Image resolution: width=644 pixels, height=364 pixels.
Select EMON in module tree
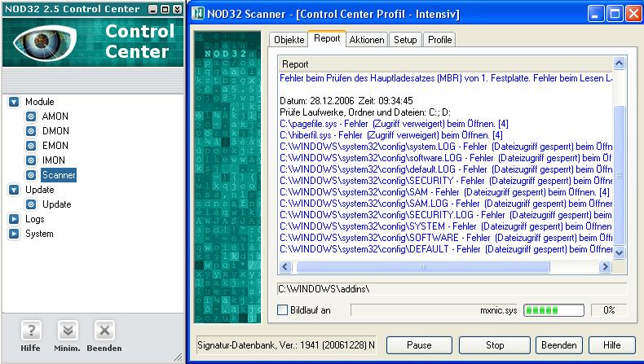(55, 146)
